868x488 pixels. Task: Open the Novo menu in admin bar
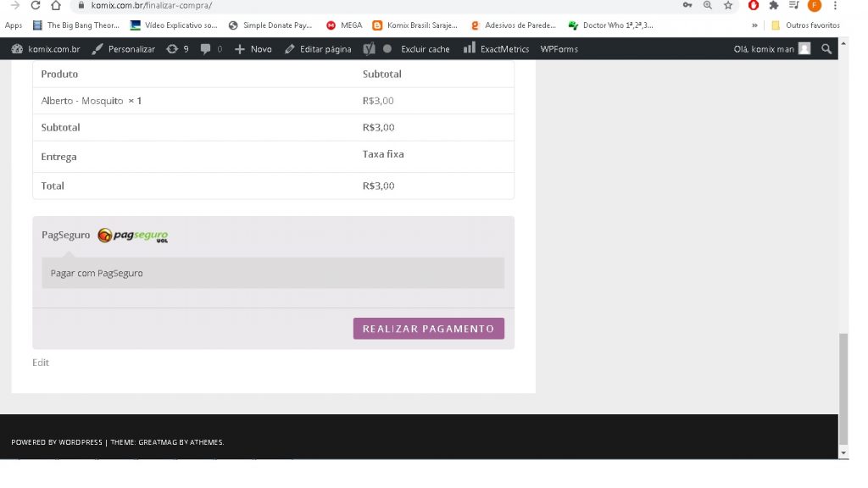253,49
